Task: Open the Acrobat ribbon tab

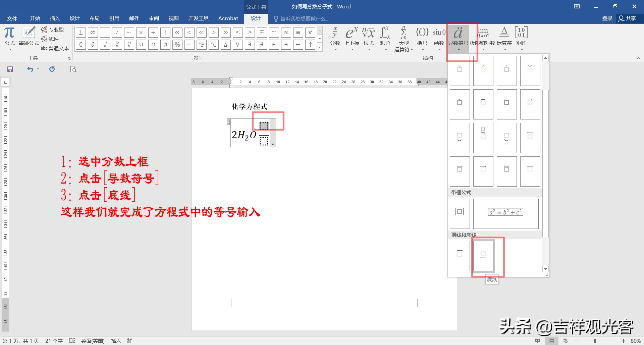Action: click(228, 18)
